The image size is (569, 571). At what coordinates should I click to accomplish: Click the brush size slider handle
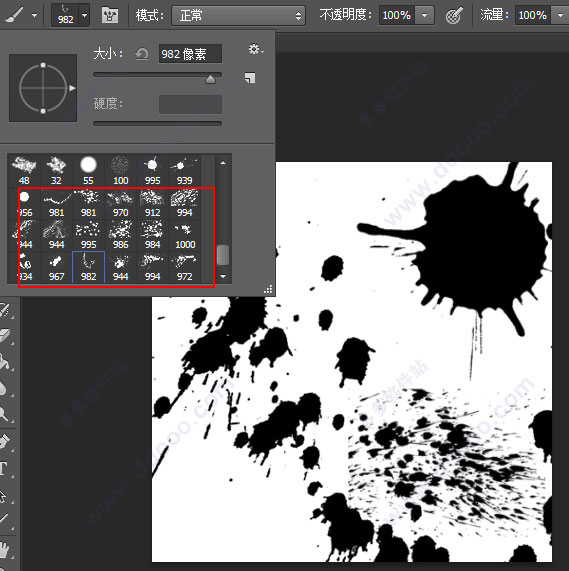pyautogui.click(x=210, y=79)
